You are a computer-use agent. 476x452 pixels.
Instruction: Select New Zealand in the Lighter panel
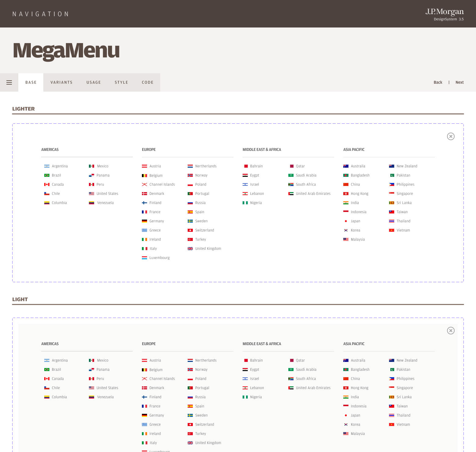(x=407, y=166)
